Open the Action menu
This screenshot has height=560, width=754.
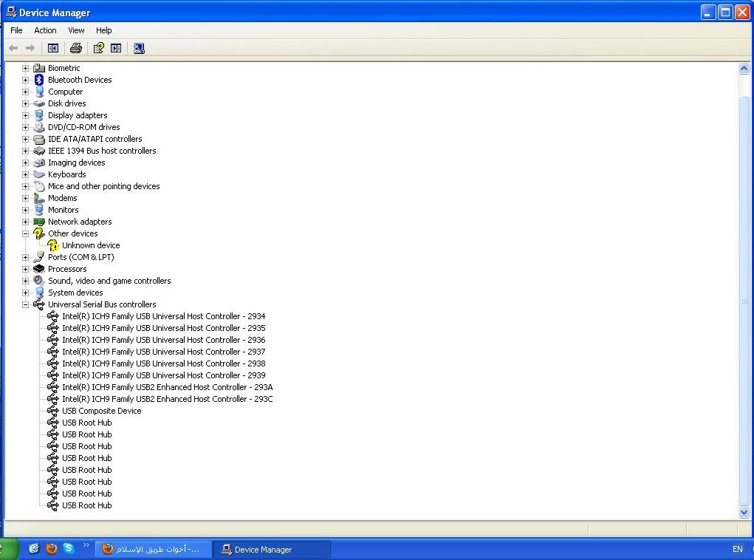click(45, 30)
